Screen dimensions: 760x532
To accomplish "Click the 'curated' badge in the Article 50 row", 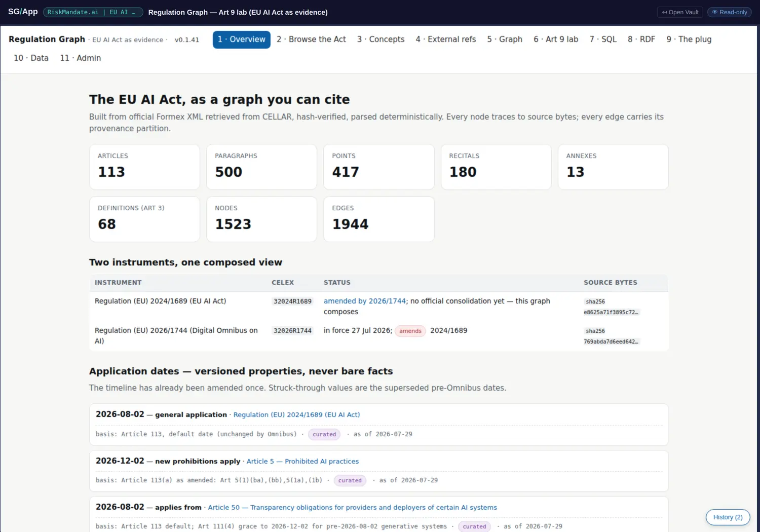I will coord(474,526).
